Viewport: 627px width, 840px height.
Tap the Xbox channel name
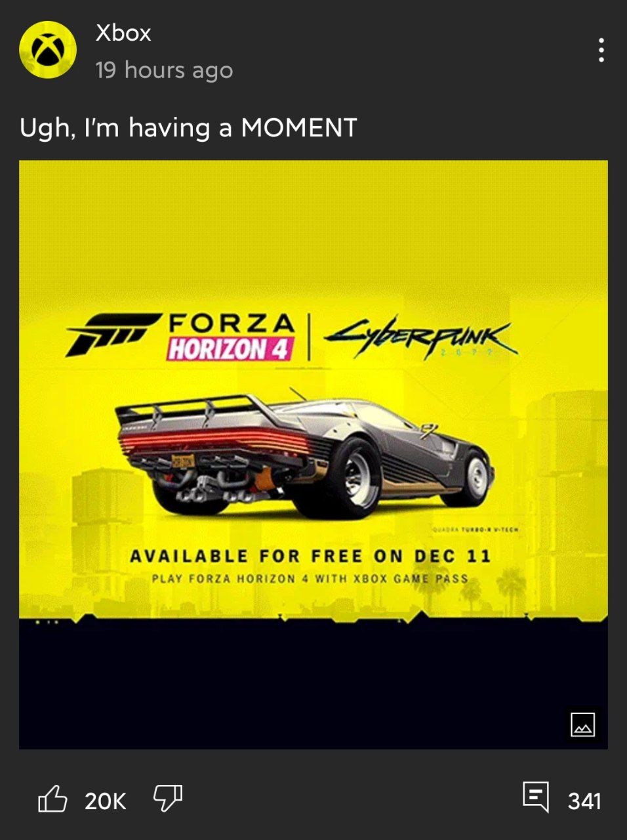(x=123, y=33)
